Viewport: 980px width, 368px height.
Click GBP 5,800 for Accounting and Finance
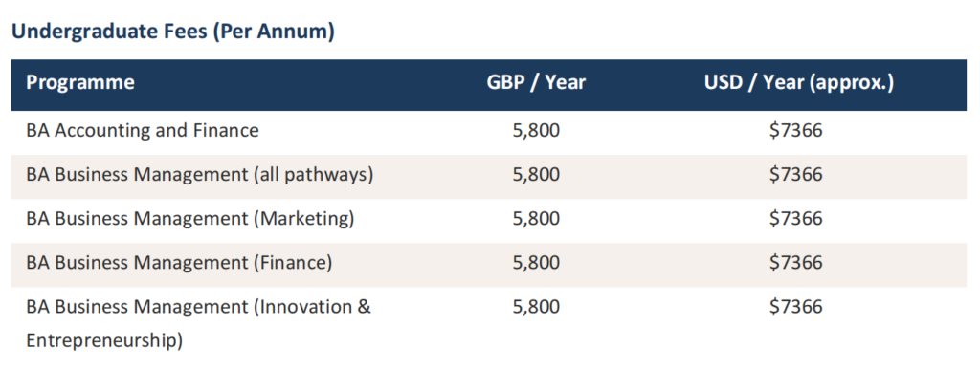tap(536, 130)
